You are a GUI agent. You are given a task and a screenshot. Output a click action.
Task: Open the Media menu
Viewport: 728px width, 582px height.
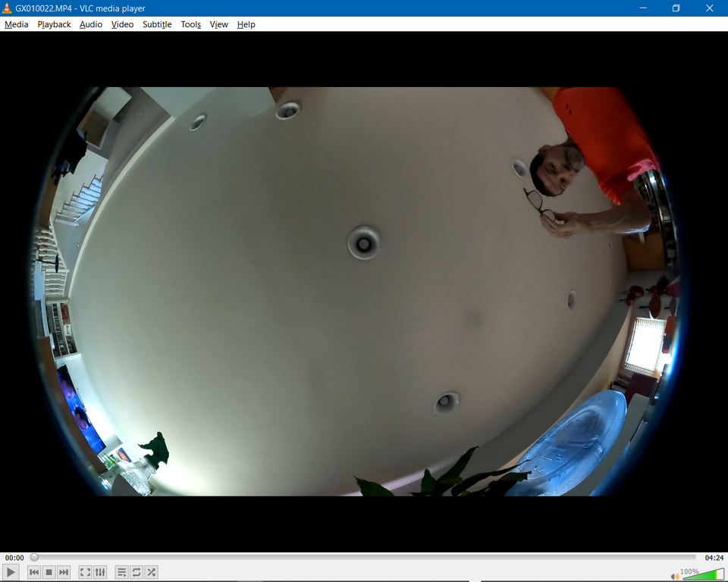pyautogui.click(x=16, y=24)
